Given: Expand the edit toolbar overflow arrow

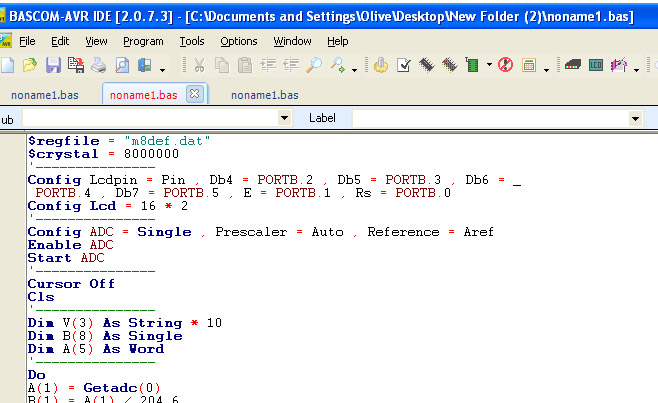Looking at the screenshot, I should 355,70.
